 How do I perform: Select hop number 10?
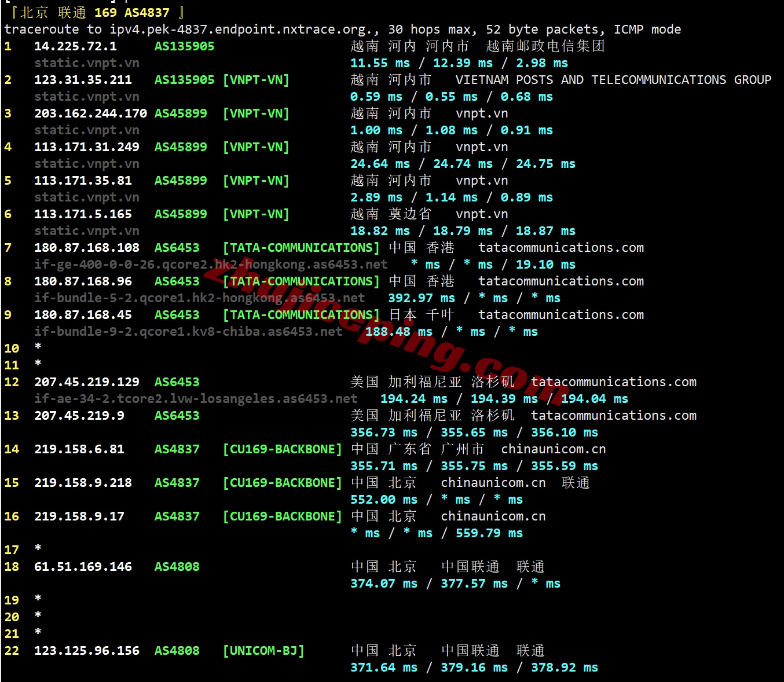12,349
